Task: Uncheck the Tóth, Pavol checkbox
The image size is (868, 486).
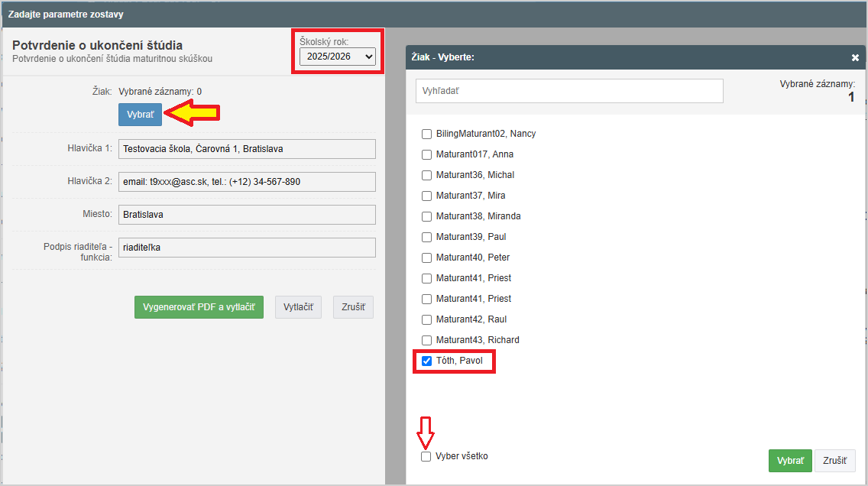Action: [427, 361]
